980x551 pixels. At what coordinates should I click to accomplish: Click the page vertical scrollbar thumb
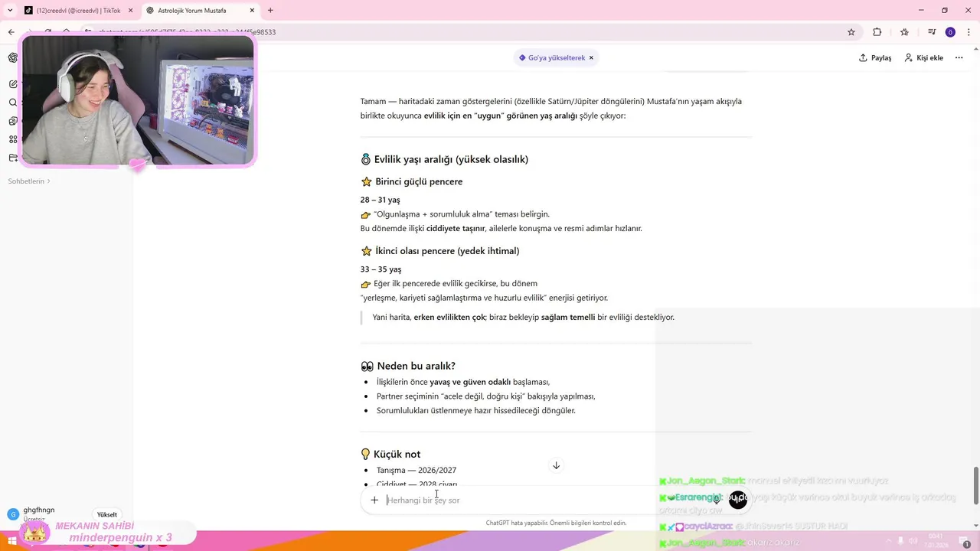click(975, 485)
